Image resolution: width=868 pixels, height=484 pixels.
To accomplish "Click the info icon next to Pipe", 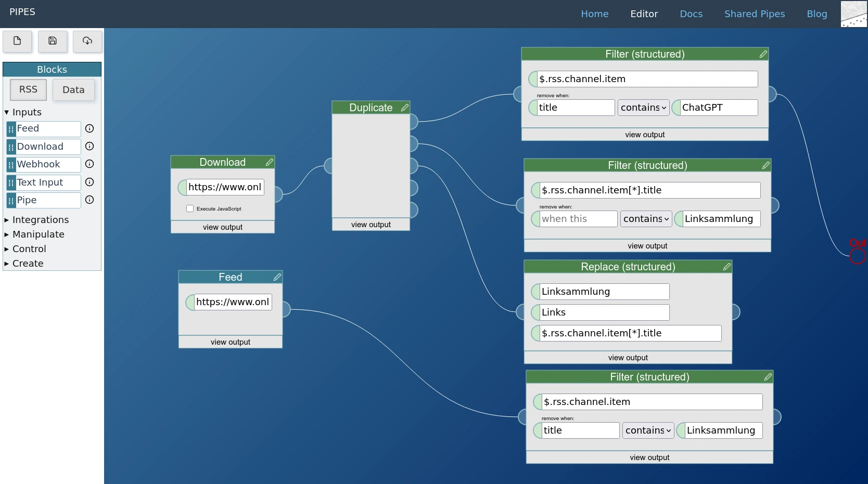I will pos(90,200).
